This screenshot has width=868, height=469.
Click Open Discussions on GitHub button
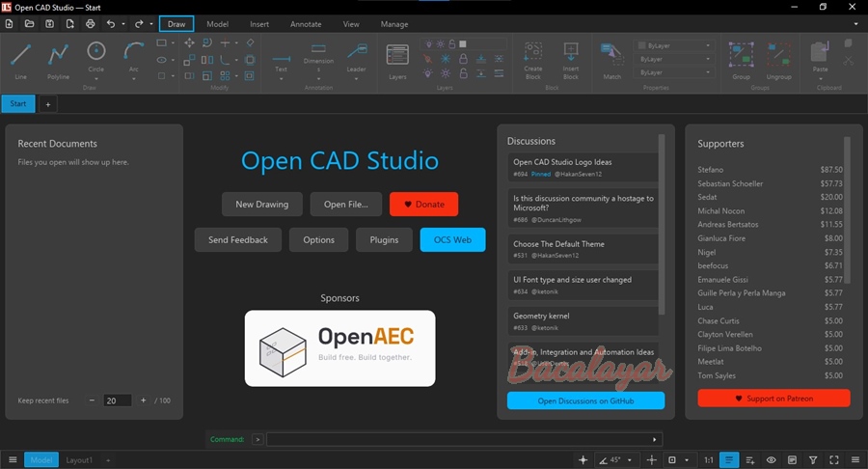click(585, 400)
